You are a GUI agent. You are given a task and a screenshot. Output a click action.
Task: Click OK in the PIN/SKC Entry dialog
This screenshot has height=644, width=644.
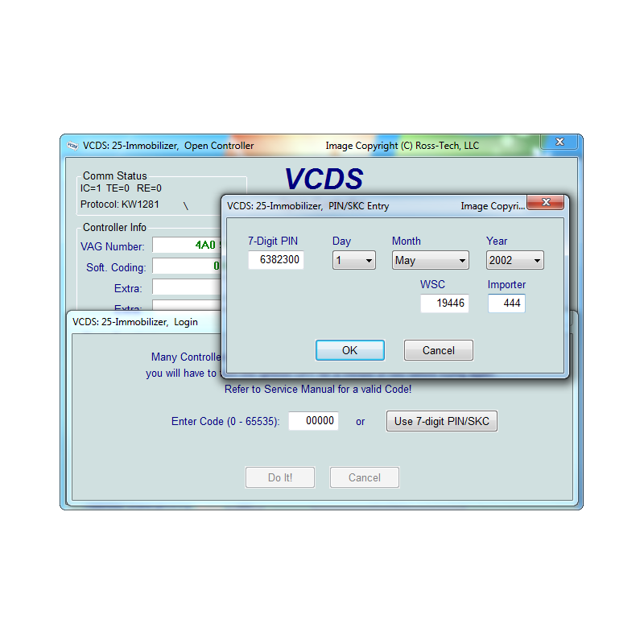[x=350, y=350]
